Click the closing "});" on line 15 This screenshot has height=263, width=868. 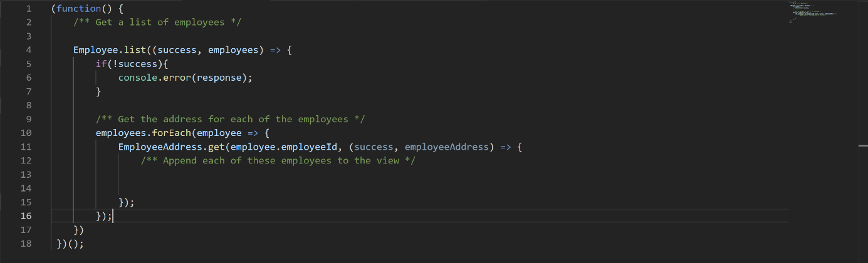[126, 202]
